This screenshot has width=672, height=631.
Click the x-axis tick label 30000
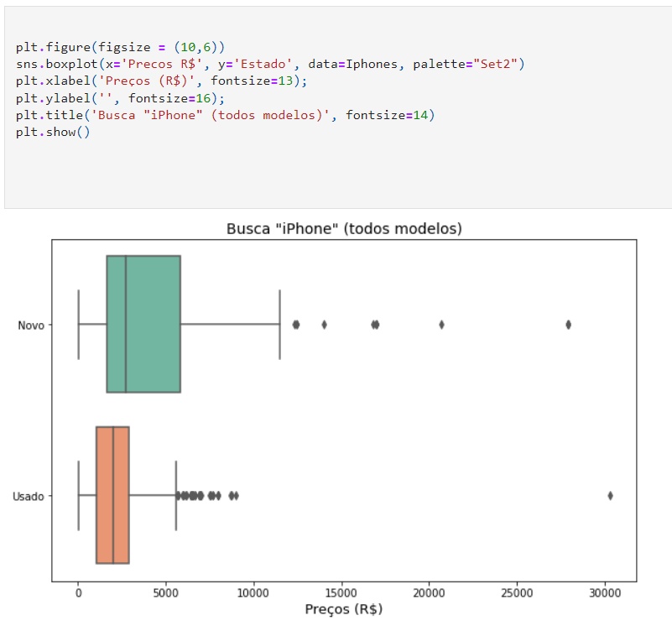click(x=605, y=593)
